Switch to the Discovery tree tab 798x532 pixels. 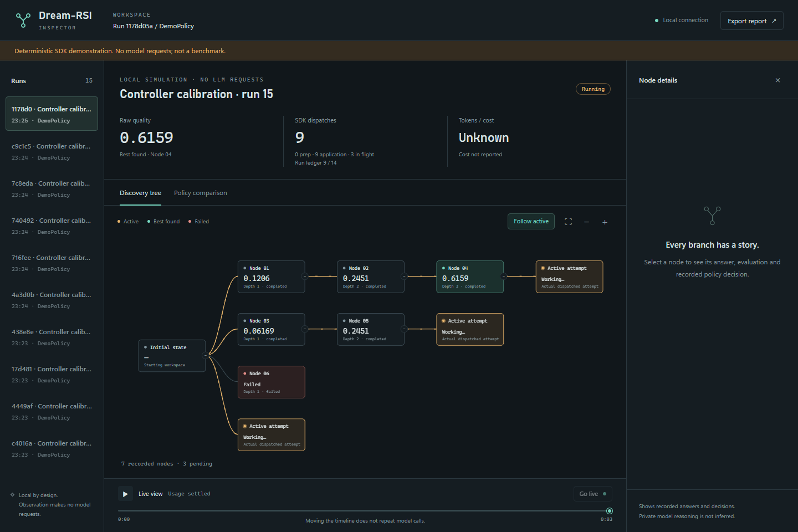[x=140, y=193]
